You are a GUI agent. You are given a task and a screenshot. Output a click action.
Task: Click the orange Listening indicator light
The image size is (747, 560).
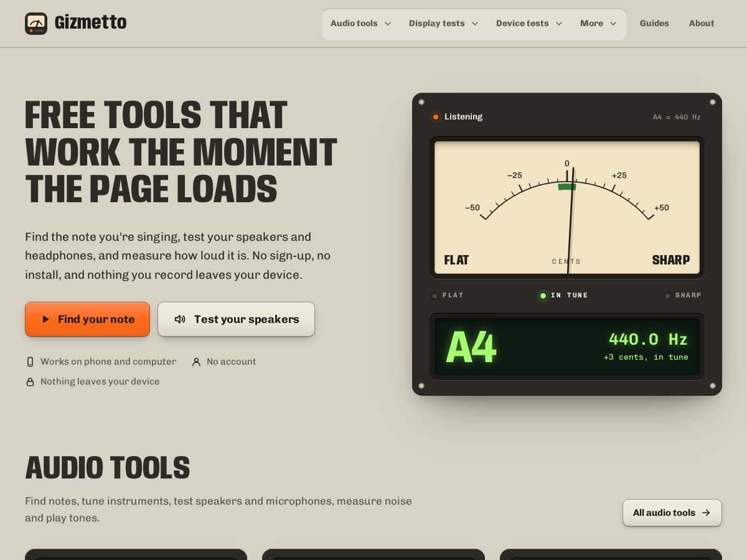point(436,117)
